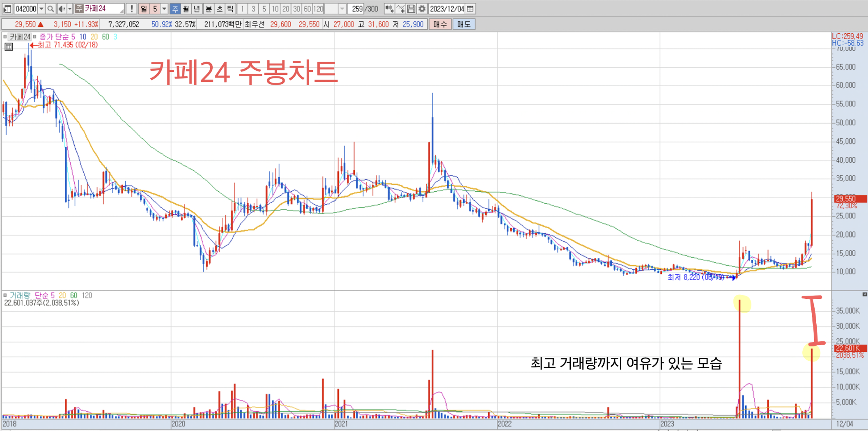Click the 매도 sell button
This screenshot has height=431, width=868.
pyautogui.click(x=464, y=24)
